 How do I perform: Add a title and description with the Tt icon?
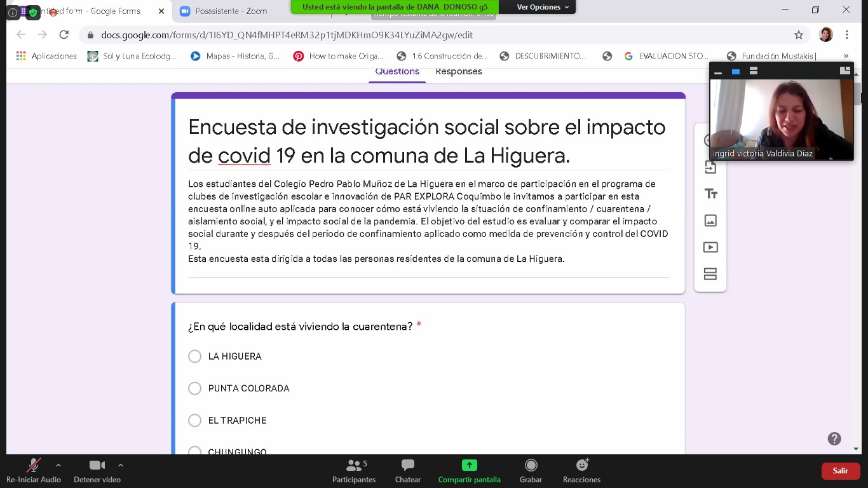pos(710,193)
